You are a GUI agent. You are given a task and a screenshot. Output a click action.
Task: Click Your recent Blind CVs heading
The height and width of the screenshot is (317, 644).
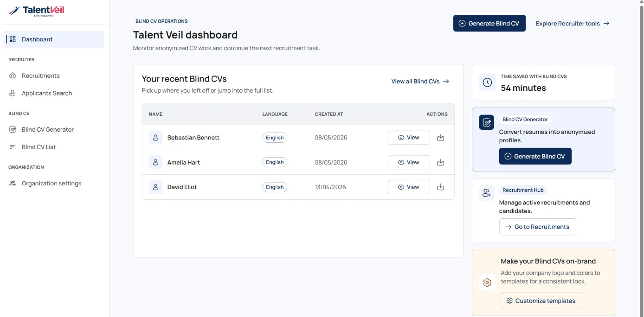point(184,79)
